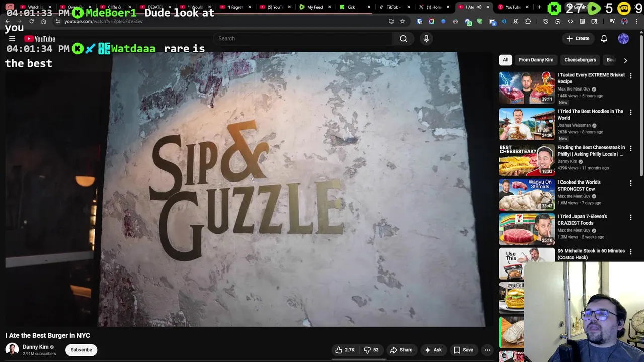Close the Kick tab
644x362 pixels.
point(369,7)
